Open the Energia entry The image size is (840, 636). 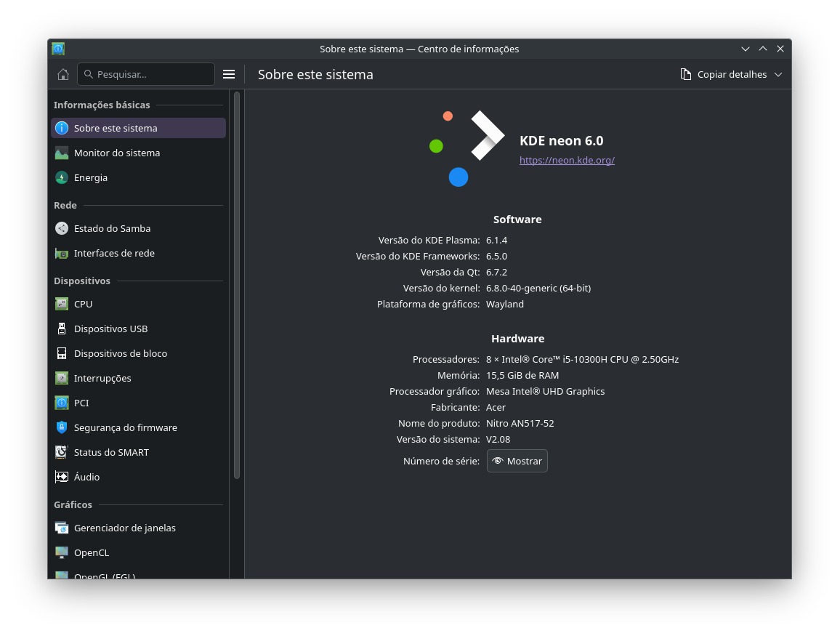138,177
